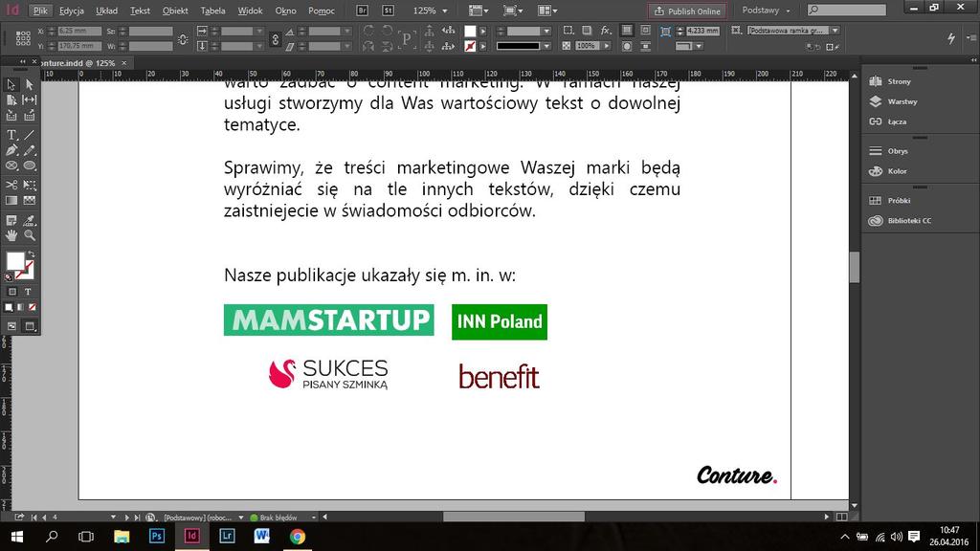This screenshot has height=551, width=980.
Task: Select the Rectangle Frame tool (crossed ellipse)
Action: pos(11,165)
